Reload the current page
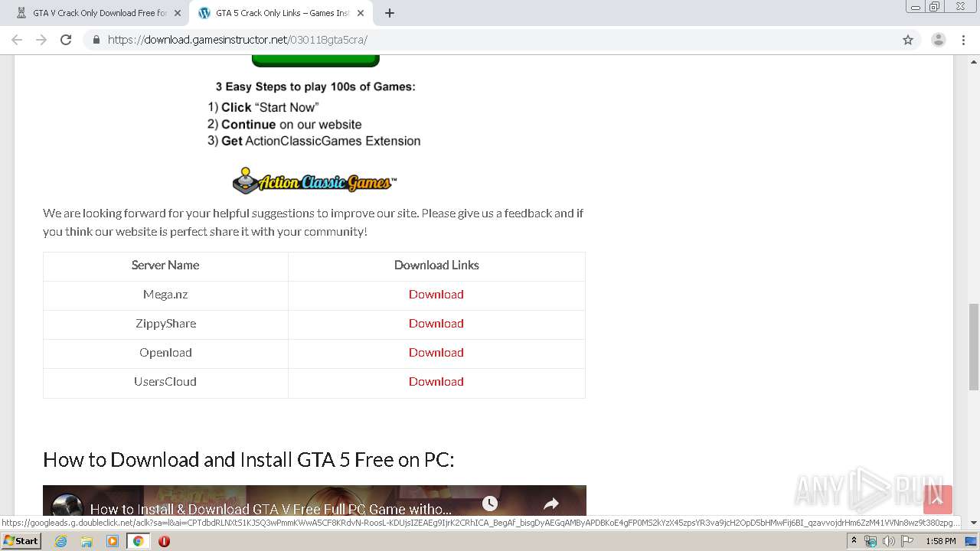 point(66,40)
